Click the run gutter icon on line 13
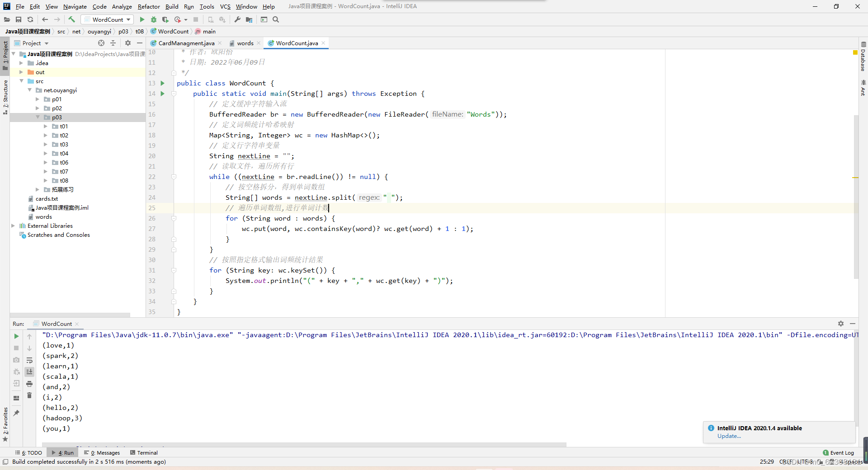868x470 pixels. tap(163, 83)
